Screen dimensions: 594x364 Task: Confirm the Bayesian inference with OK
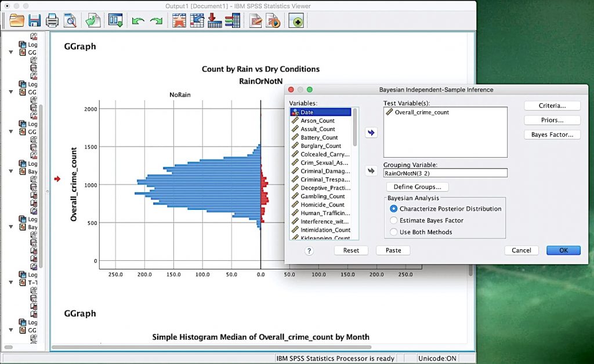(x=562, y=250)
